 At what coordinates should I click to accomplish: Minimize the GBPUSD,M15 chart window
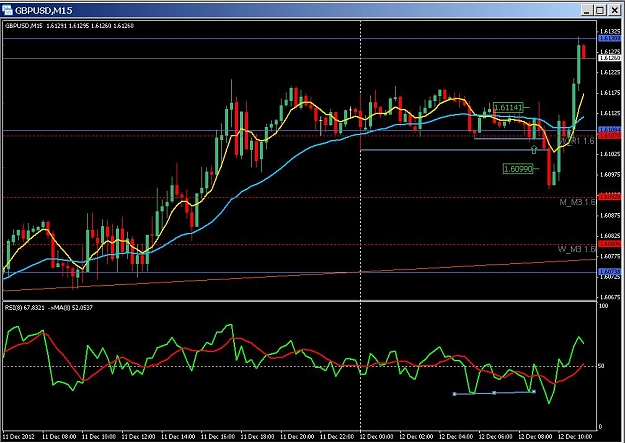[587, 10]
